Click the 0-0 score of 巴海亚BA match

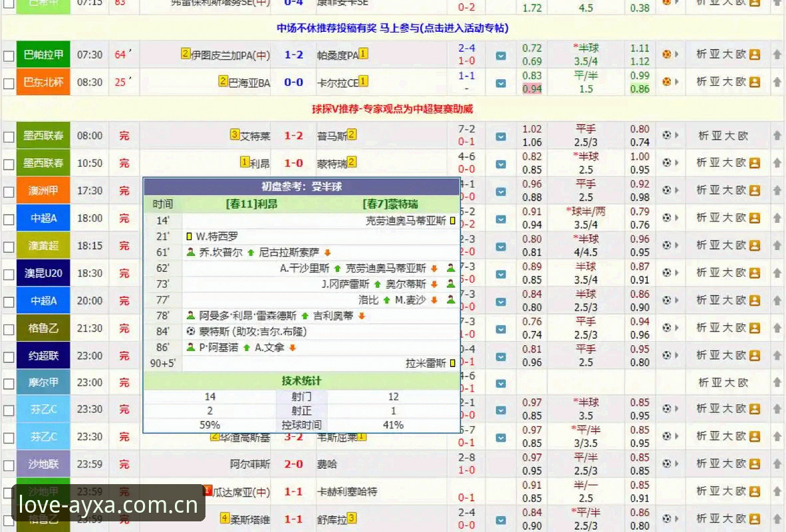tap(293, 82)
